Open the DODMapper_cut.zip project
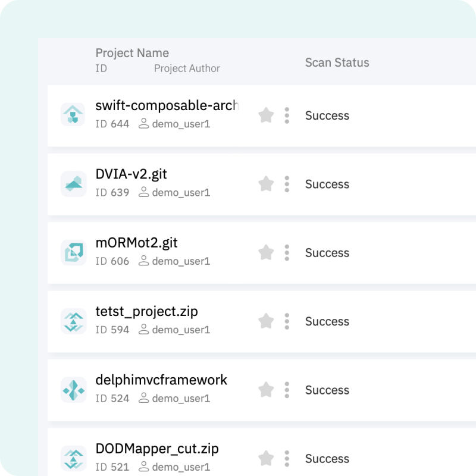The image size is (476, 476). (157, 449)
